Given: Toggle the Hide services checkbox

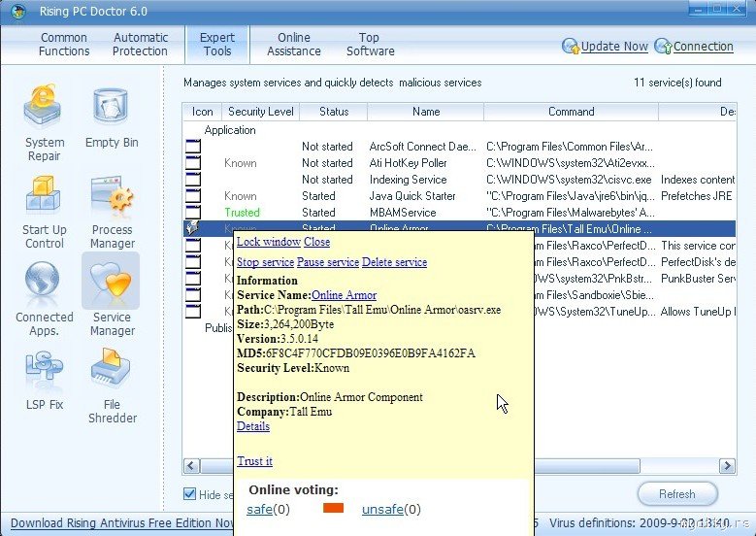Looking at the screenshot, I should click(x=189, y=494).
